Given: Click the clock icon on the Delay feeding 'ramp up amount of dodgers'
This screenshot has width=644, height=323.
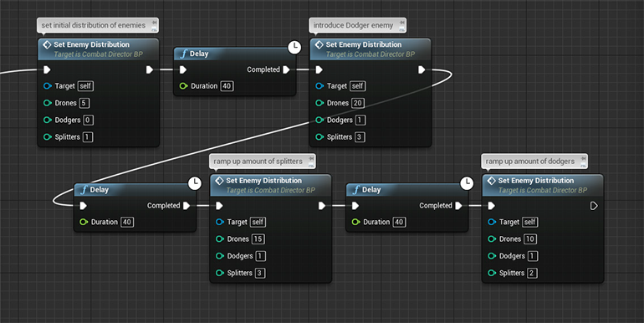Looking at the screenshot, I should [467, 183].
